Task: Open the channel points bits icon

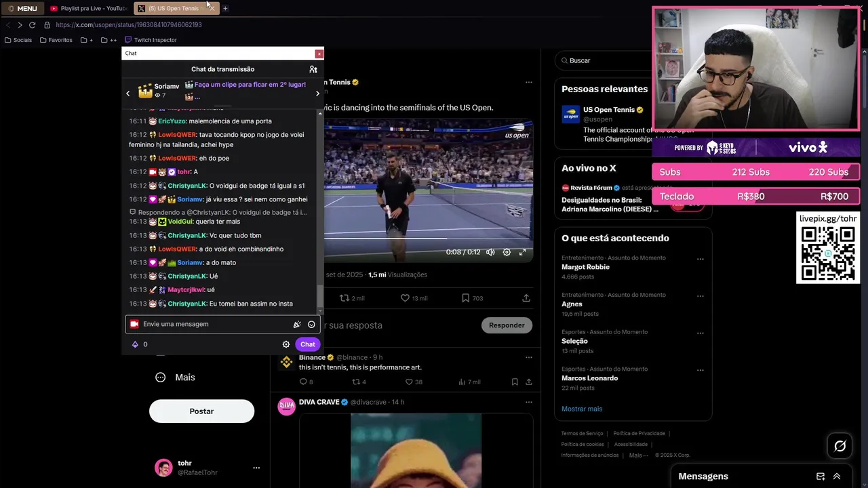Action: [x=135, y=344]
